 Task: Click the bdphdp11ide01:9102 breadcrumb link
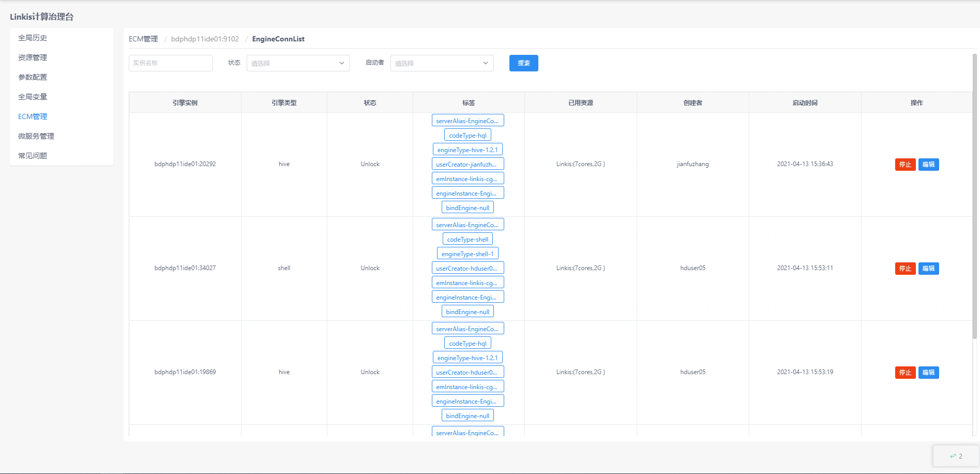(205, 39)
